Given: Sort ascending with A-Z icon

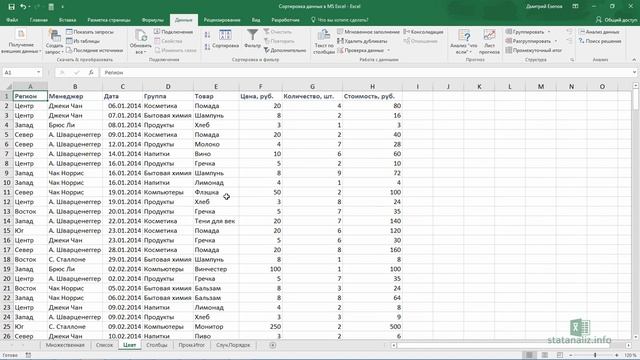Looking at the screenshot, I should [207, 35].
